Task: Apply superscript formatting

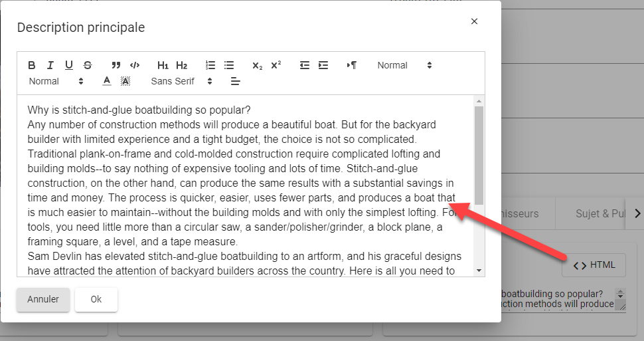Action: pos(276,65)
